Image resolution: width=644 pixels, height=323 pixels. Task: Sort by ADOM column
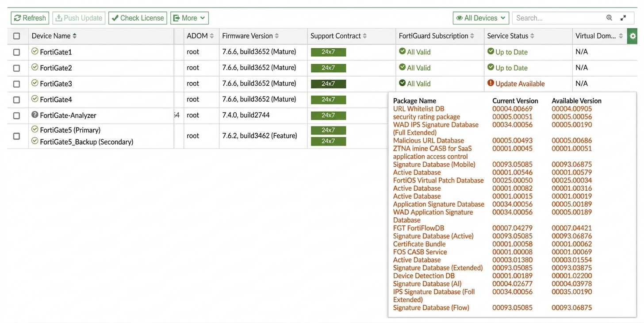pos(200,36)
